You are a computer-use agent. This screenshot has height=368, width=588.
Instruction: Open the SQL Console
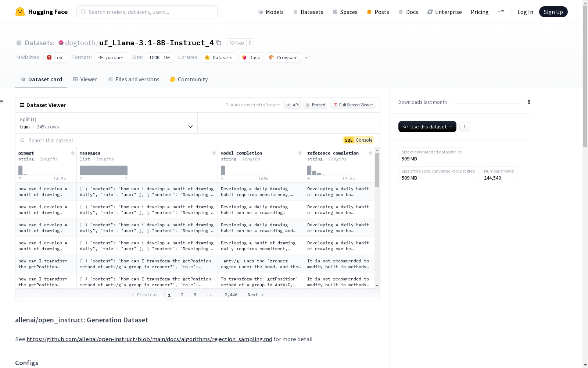pos(358,140)
